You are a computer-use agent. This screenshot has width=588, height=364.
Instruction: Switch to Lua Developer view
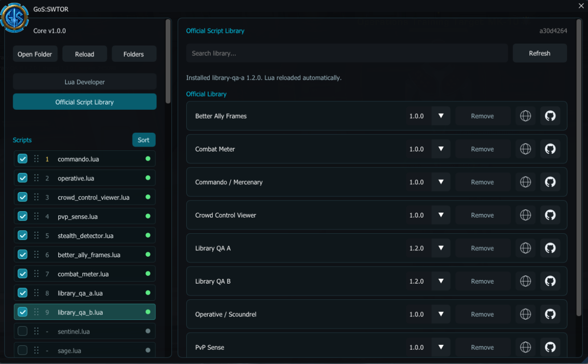85,82
